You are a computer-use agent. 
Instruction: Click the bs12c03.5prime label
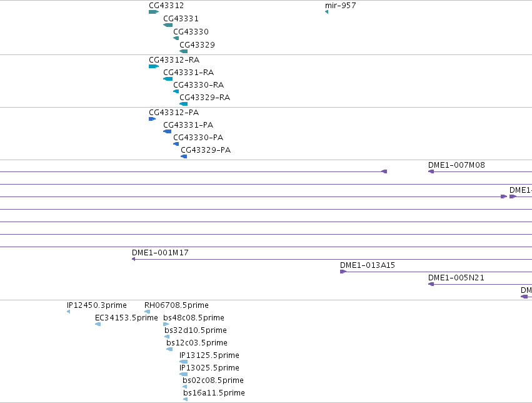point(197,343)
